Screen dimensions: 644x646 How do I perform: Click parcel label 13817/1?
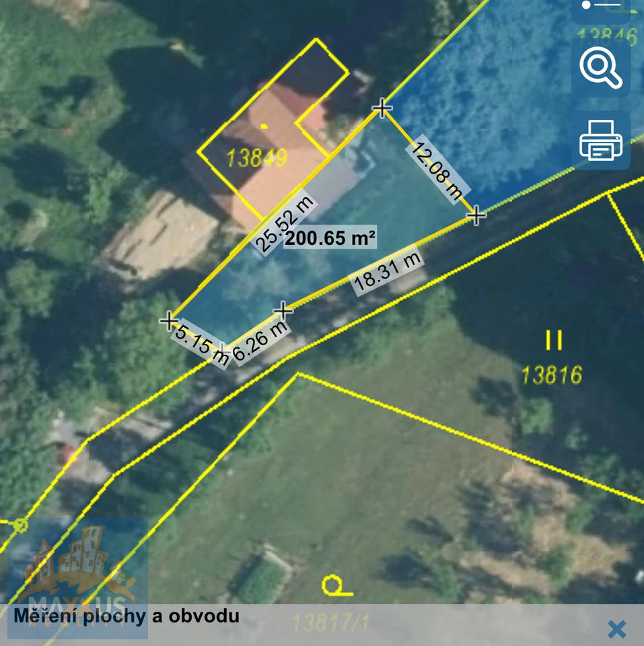(x=331, y=623)
